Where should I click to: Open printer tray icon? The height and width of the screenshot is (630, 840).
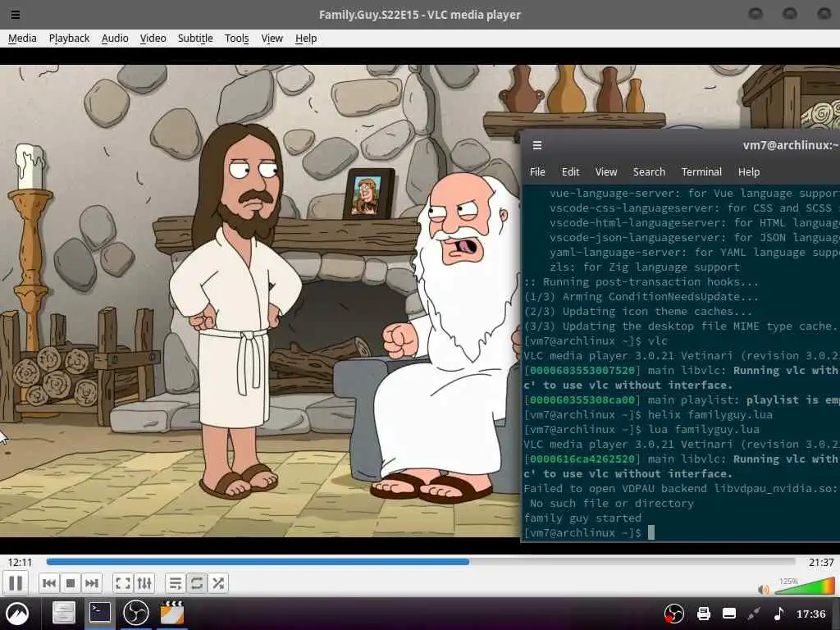(703, 614)
